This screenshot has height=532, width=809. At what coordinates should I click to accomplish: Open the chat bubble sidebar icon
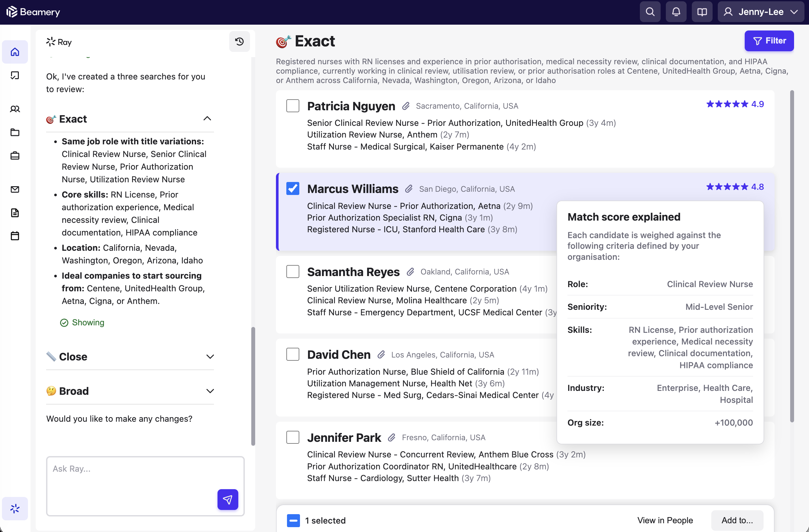coord(15,75)
